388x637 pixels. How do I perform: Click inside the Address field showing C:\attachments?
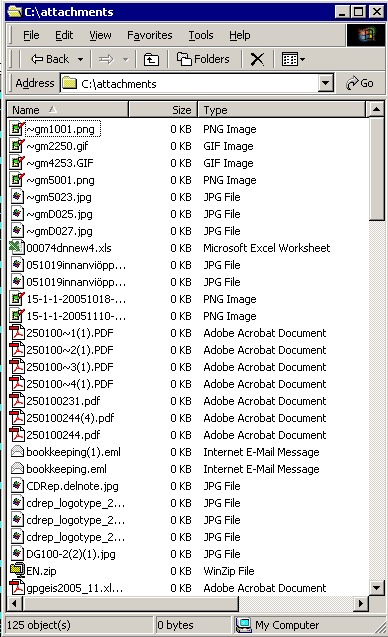(189, 83)
